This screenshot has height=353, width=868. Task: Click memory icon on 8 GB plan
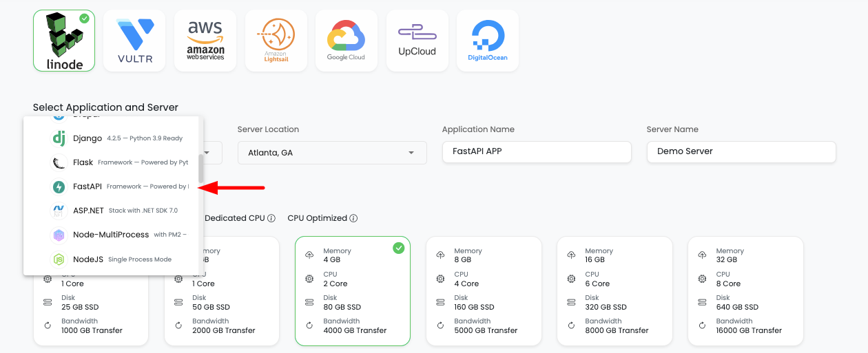pyautogui.click(x=440, y=255)
